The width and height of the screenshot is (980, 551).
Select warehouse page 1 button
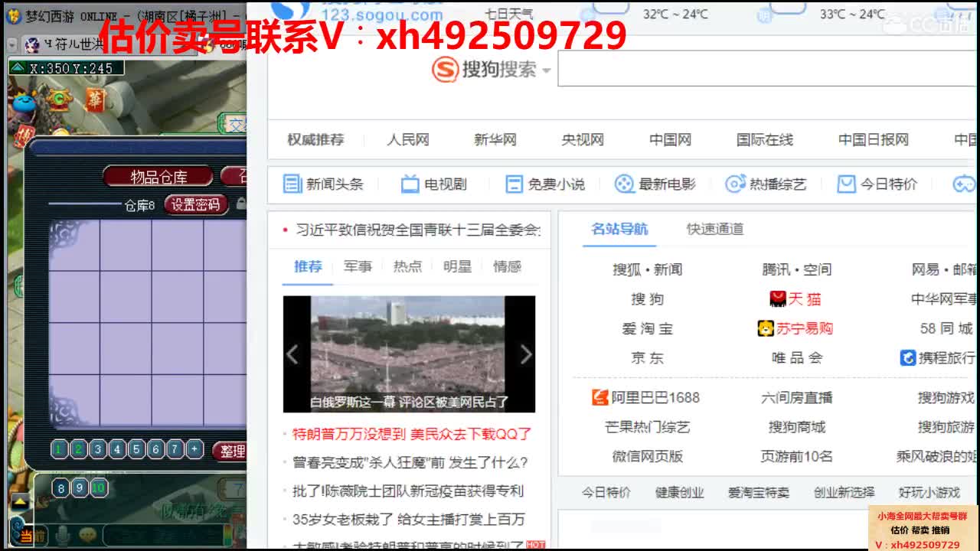pos(59,449)
